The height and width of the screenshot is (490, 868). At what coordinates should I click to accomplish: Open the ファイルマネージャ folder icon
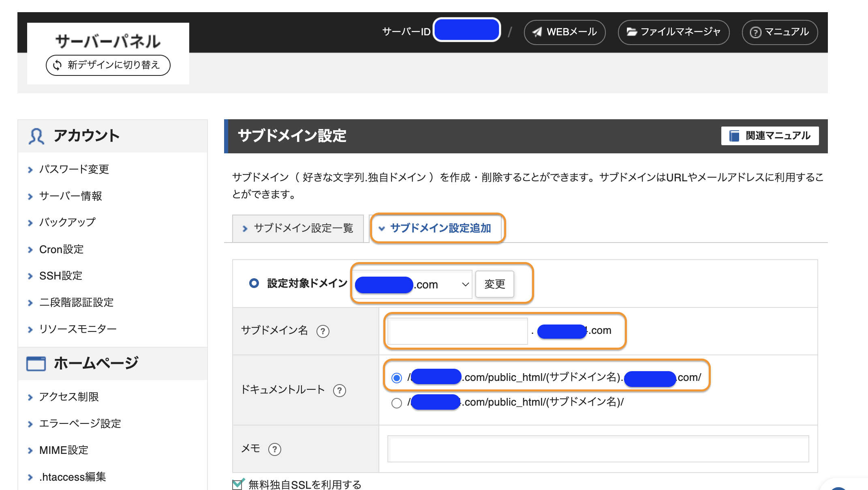633,32
